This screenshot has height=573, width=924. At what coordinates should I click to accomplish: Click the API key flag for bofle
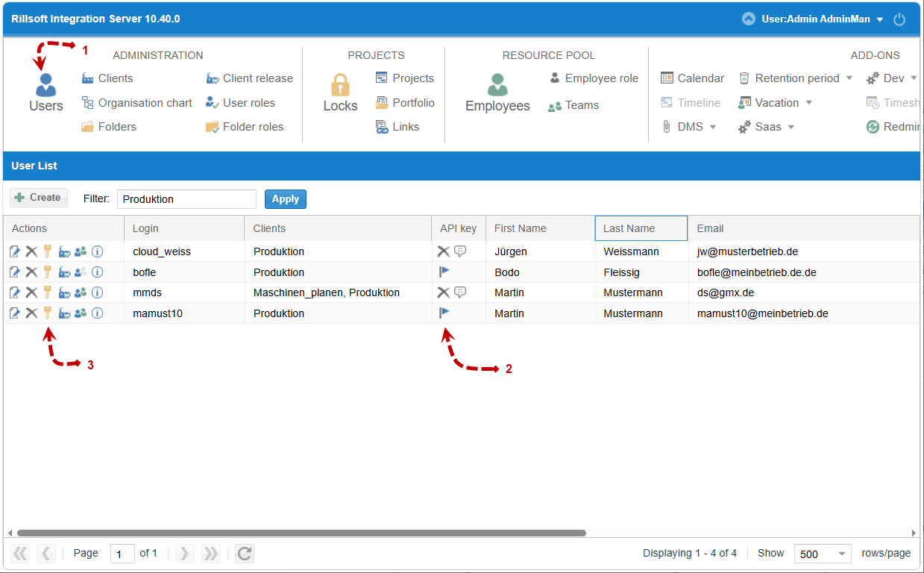[x=444, y=272]
